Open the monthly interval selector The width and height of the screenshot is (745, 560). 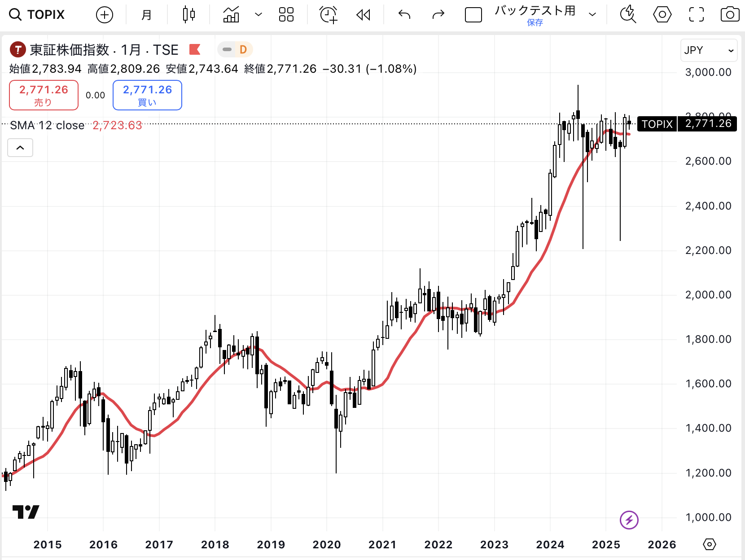click(x=146, y=15)
